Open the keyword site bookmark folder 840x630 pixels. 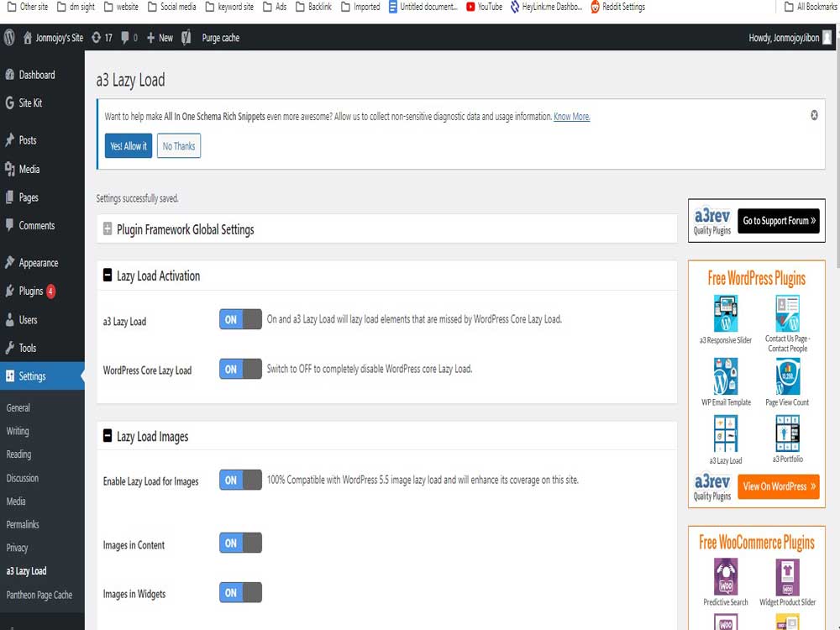pos(229,7)
